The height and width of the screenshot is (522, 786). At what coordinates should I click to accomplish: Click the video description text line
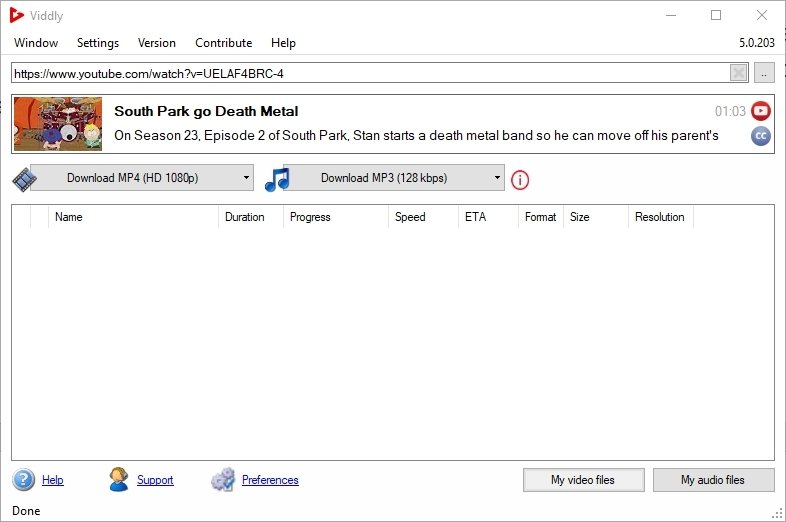pos(416,135)
